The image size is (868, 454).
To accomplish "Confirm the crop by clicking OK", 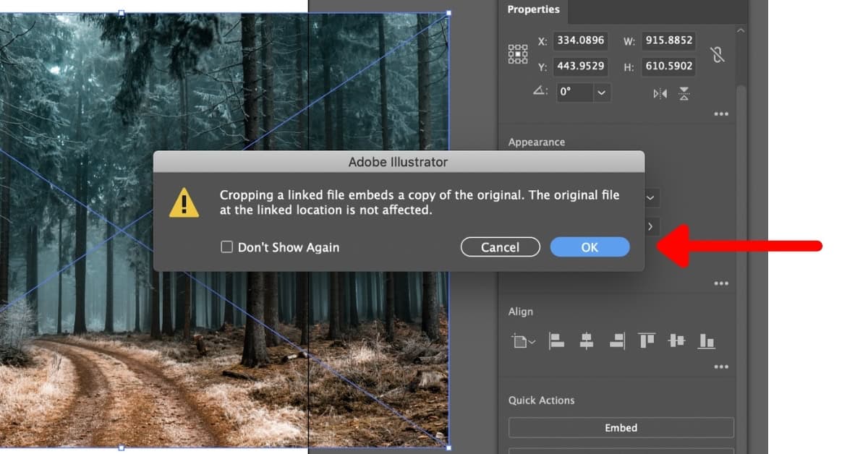I will pyautogui.click(x=590, y=247).
